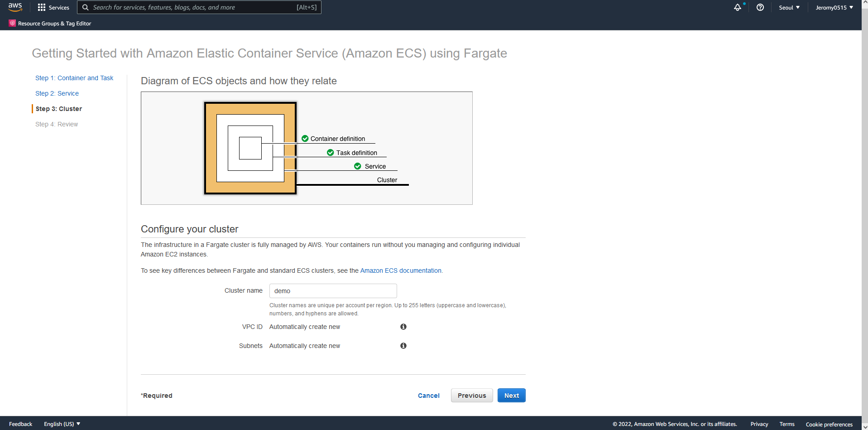Select Step 3: Cluster
Viewport: 868px width, 430px height.
59,109
